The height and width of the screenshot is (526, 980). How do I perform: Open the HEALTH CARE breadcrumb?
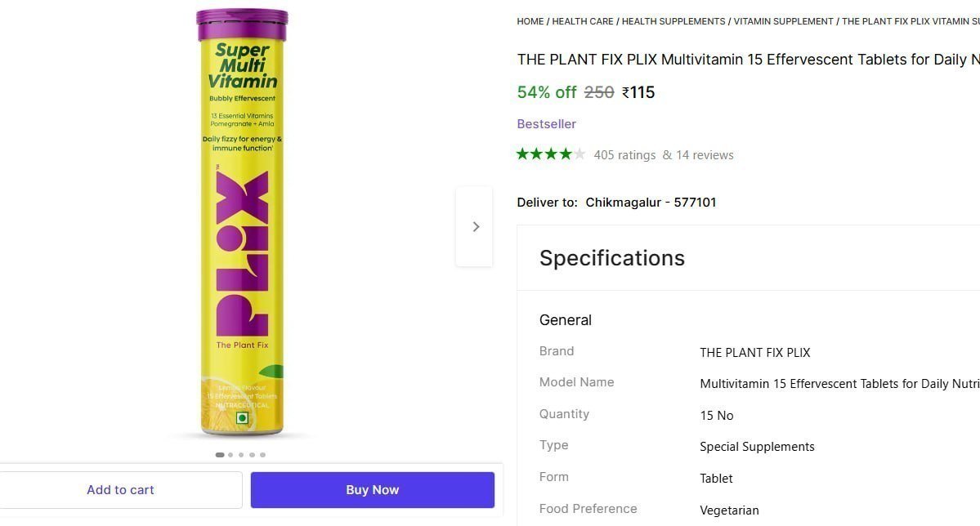[x=582, y=21]
